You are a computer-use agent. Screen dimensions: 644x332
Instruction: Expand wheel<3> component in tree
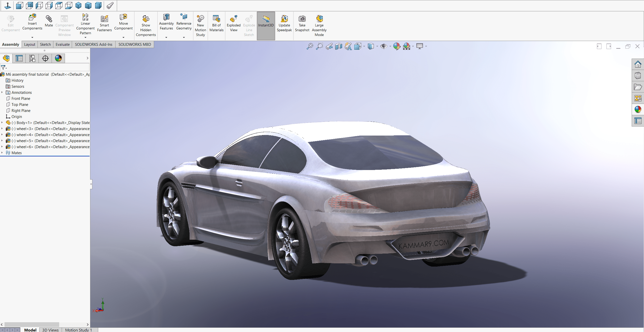2,129
